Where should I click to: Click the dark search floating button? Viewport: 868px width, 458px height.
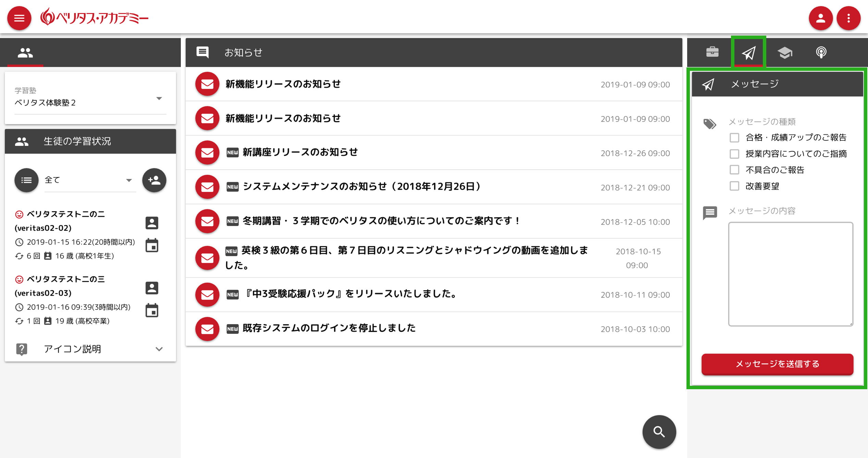click(x=659, y=432)
